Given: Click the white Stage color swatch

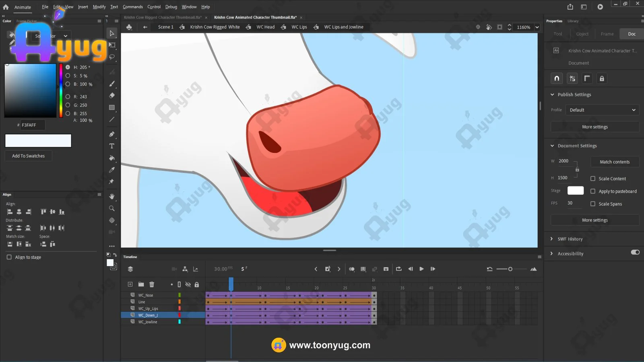Looking at the screenshot, I should (575, 191).
